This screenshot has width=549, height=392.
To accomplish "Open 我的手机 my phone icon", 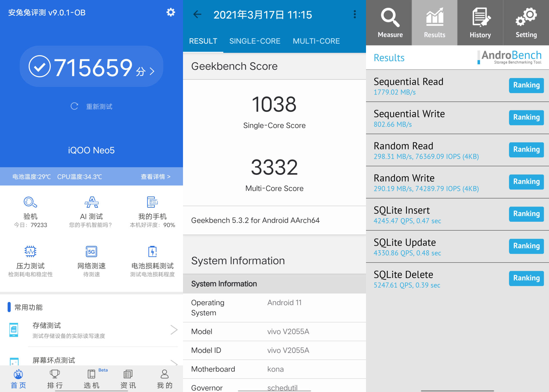I will 152,202.
